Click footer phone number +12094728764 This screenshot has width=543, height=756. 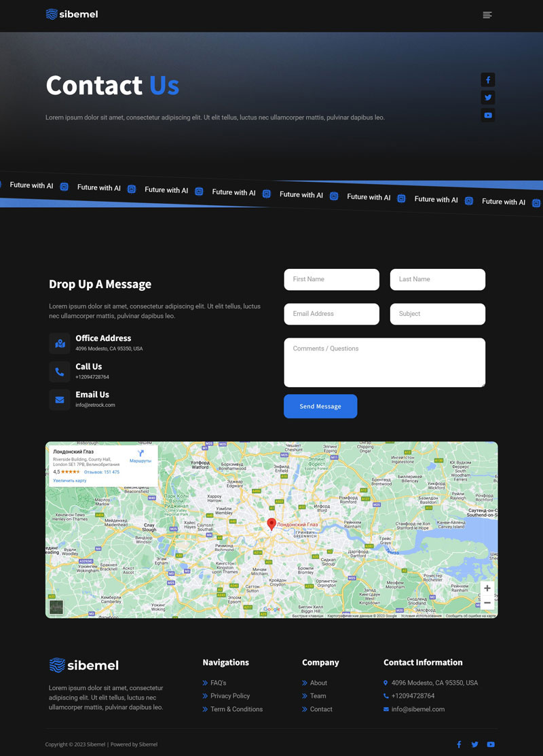click(413, 696)
